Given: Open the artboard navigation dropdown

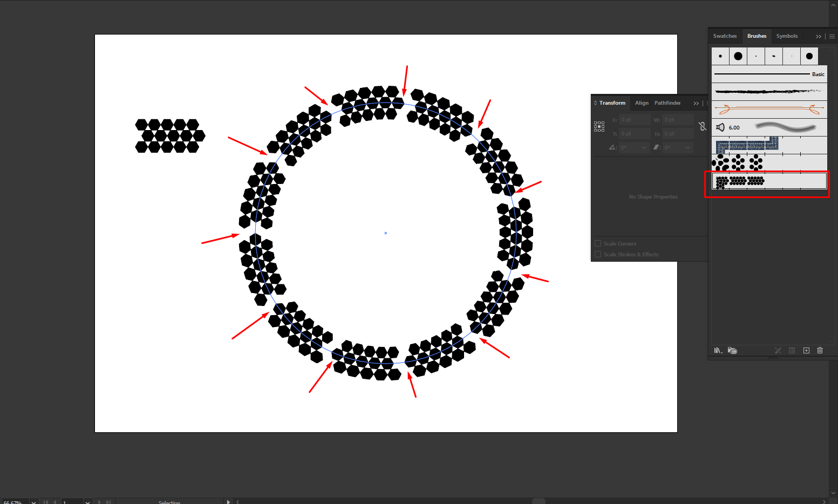Looking at the screenshot, I should tap(87, 501).
